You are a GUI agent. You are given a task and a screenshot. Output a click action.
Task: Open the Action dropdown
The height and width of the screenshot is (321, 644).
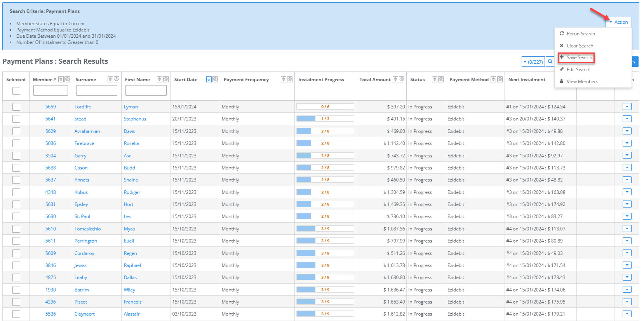[619, 22]
